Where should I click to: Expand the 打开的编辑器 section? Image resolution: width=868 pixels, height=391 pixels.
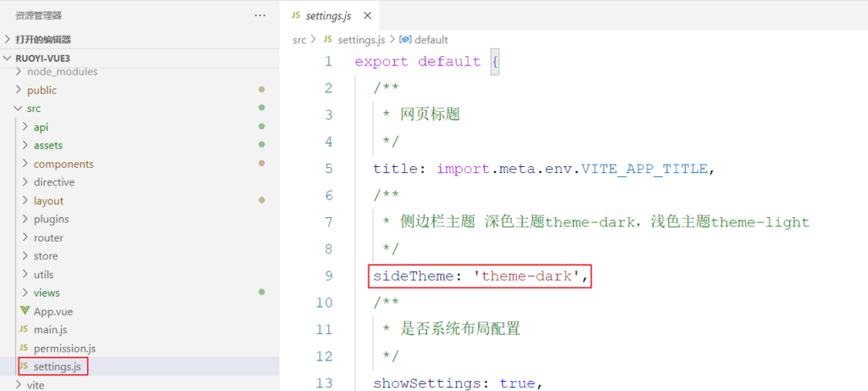coord(42,39)
